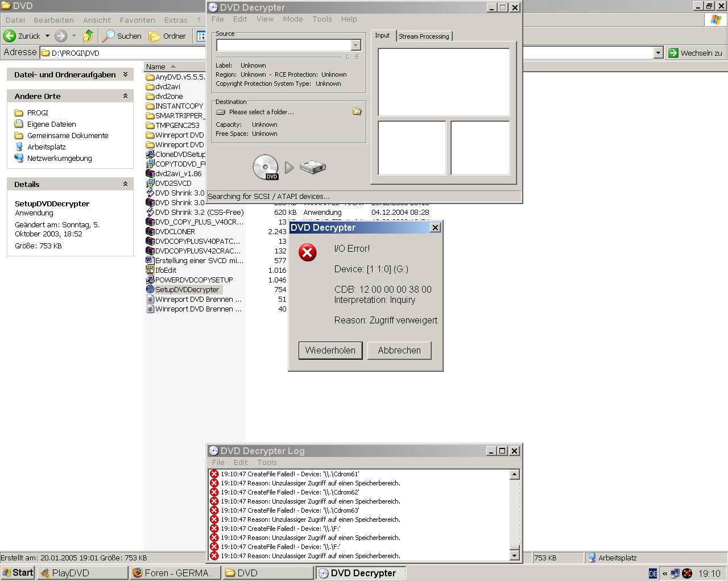Select the dvd2avi_v1.86 archive icon
Viewport: 728px width, 582px height.
(150, 173)
